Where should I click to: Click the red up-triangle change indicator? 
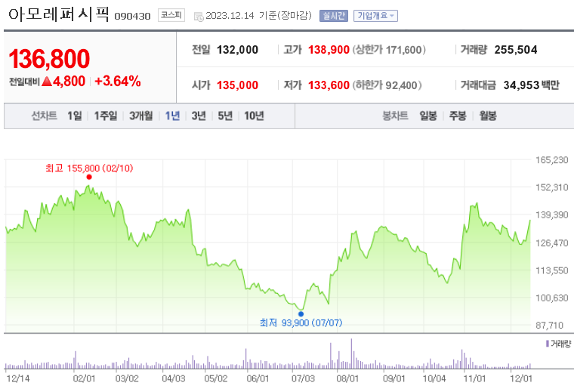point(47,82)
